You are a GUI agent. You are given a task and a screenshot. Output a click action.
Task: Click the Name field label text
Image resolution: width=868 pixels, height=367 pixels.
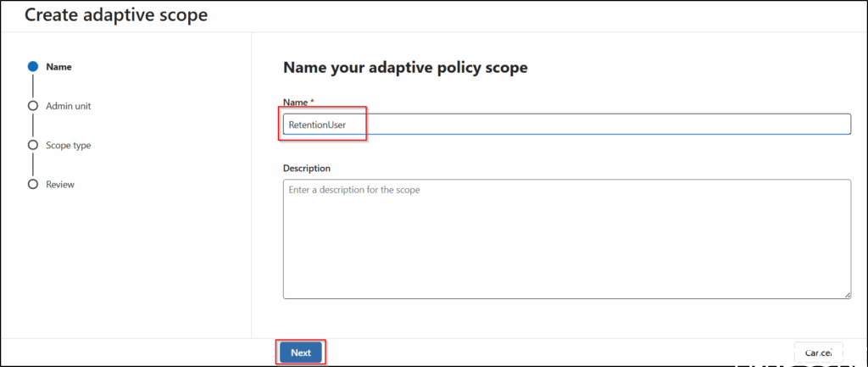click(295, 102)
